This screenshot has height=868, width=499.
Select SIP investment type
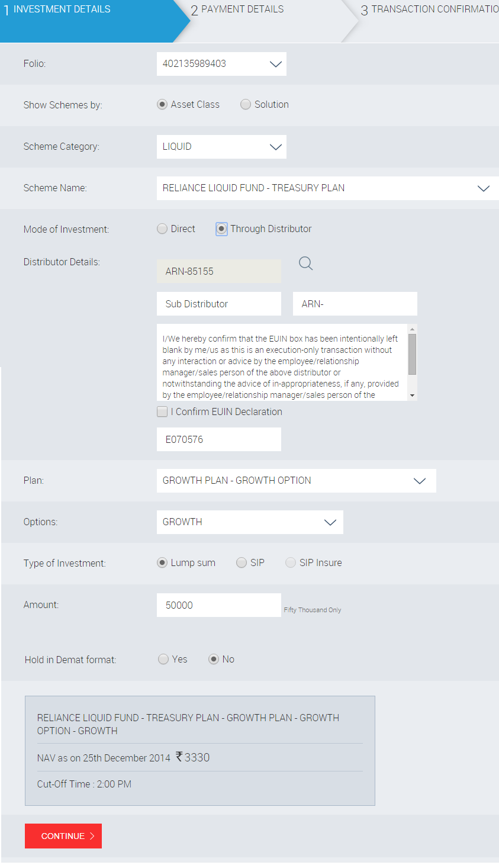[242, 562]
